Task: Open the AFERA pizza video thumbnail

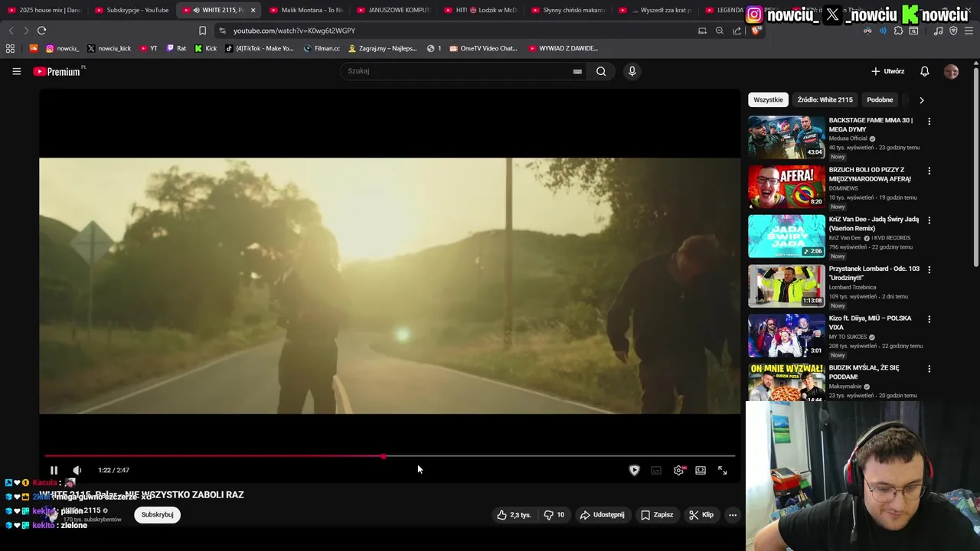Action: [786, 187]
